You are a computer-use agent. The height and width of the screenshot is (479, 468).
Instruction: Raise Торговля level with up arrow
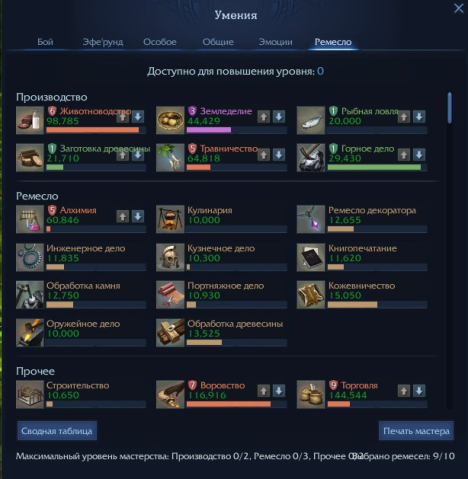(404, 391)
